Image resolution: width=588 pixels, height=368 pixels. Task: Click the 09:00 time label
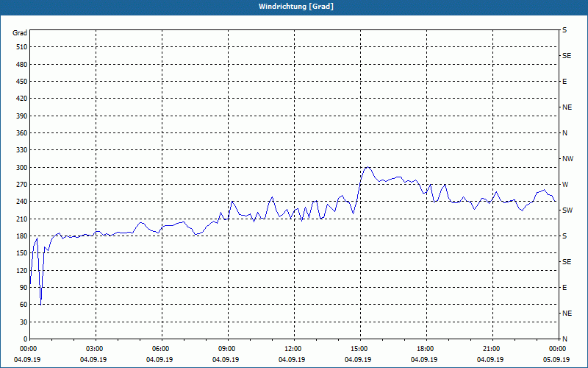pos(228,349)
